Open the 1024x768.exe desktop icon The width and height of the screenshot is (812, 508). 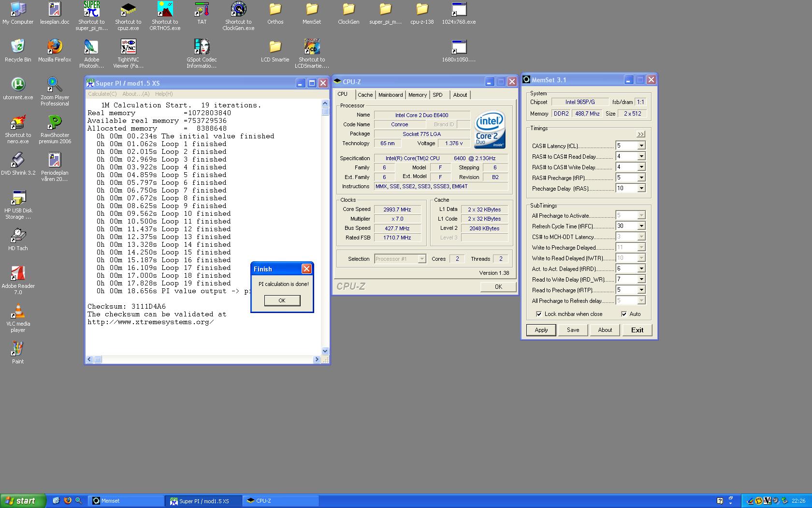point(459,13)
